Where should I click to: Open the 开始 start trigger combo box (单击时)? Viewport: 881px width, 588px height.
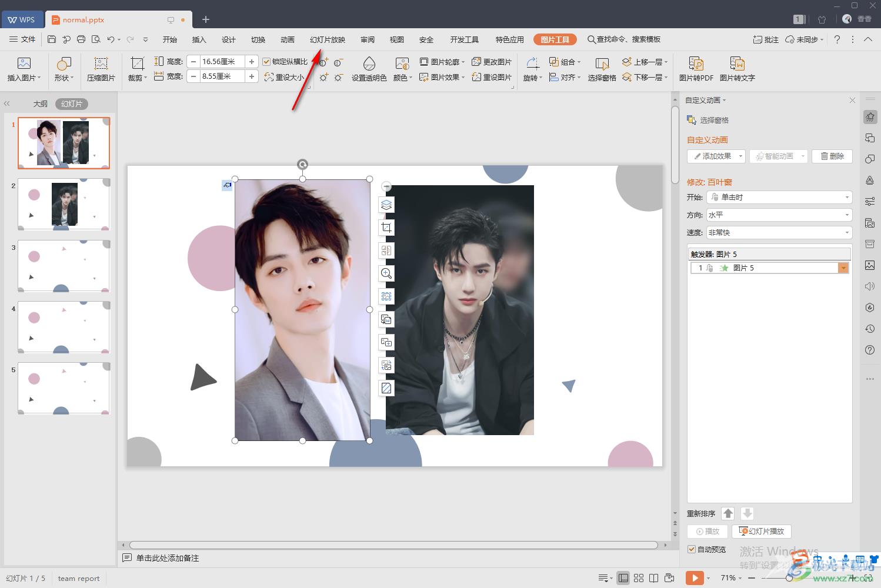click(x=779, y=198)
